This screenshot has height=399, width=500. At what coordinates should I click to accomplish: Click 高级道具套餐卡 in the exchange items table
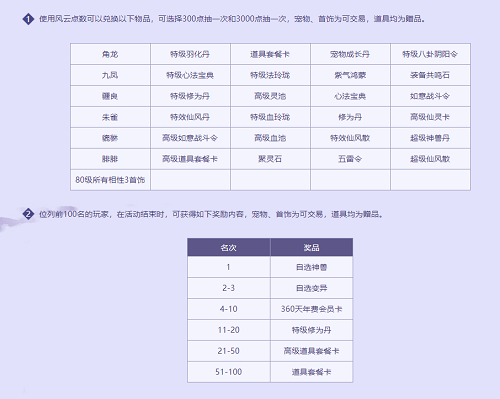190,159
